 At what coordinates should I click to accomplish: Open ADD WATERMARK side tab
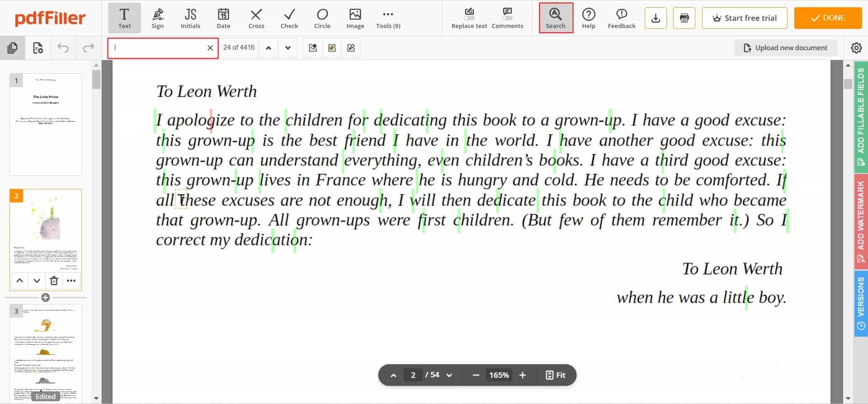861,222
